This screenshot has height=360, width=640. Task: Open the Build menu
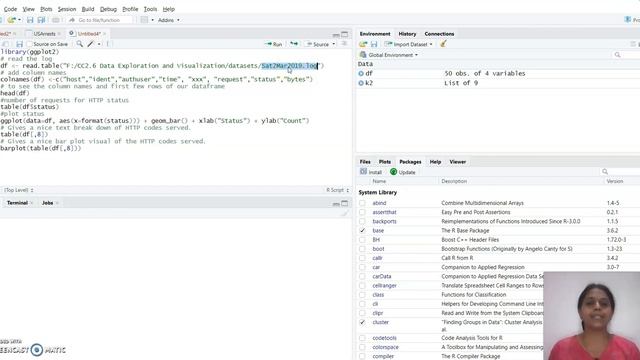click(88, 9)
